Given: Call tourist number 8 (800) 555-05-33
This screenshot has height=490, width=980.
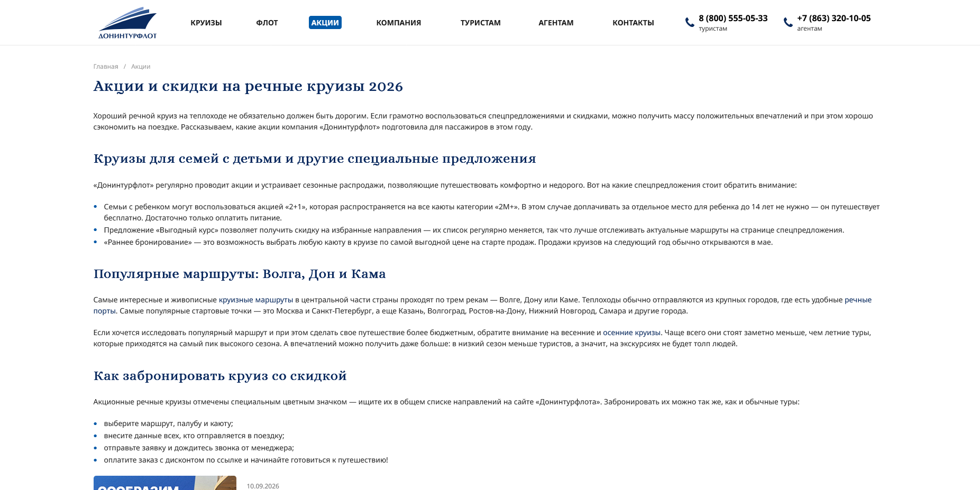Looking at the screenshot, I should coord(733,18).
